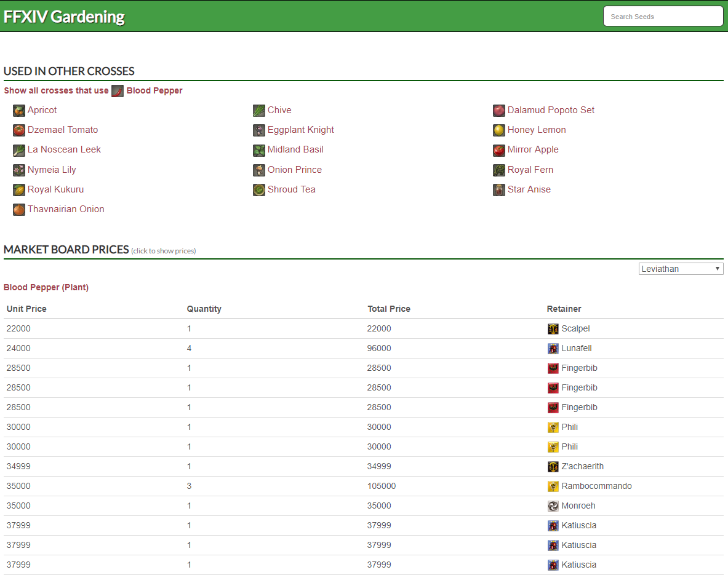Click the Lunafell retainer crest icon

pyautogui.click(x=553, y=349)
